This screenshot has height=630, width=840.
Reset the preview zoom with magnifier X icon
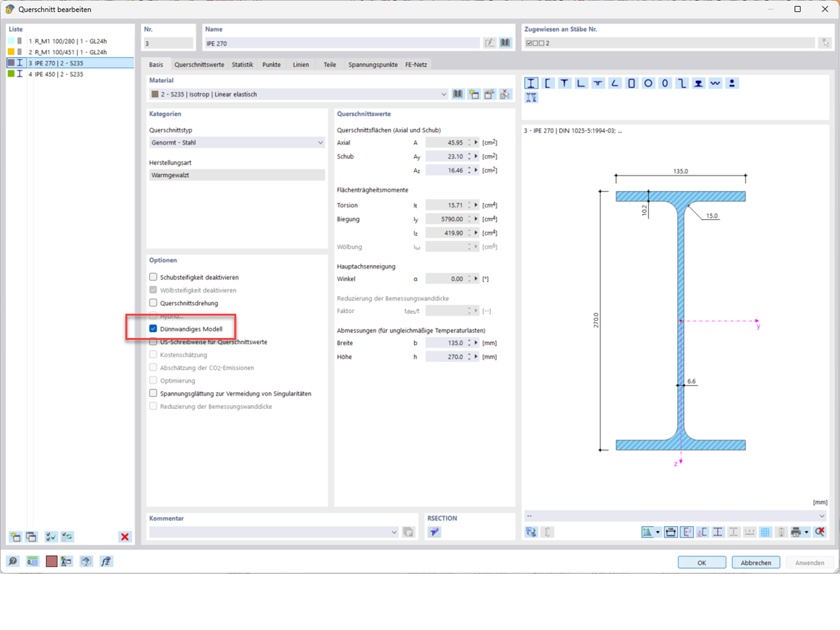click(x=820, y=532)
